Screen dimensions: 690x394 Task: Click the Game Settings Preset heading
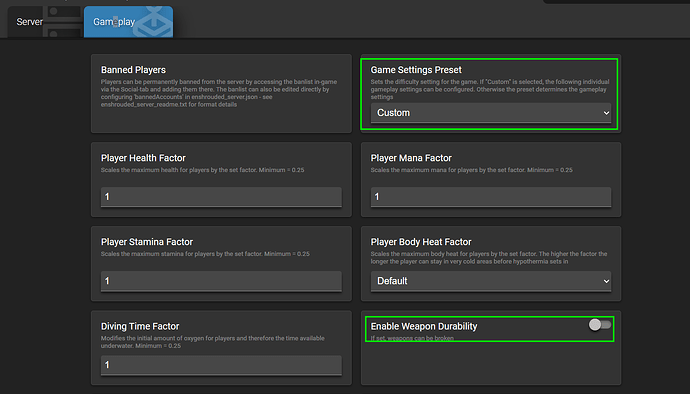(x=416, y=70)
